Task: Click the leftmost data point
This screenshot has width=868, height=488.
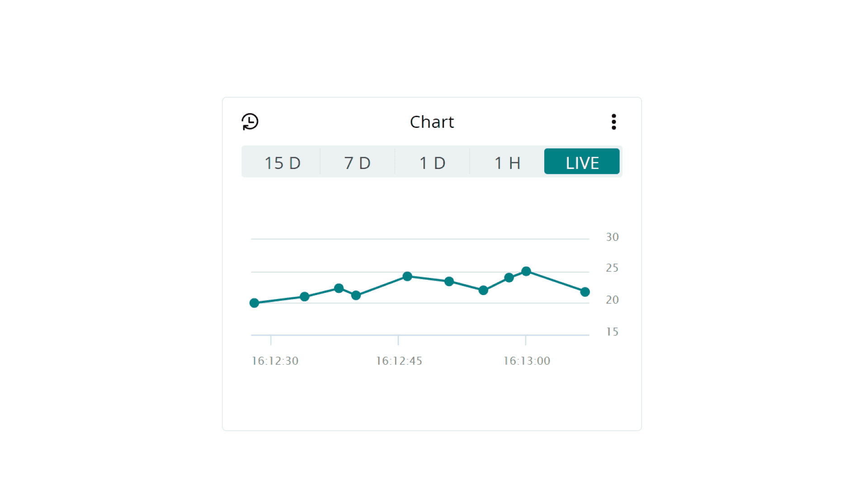Action: 254,303
